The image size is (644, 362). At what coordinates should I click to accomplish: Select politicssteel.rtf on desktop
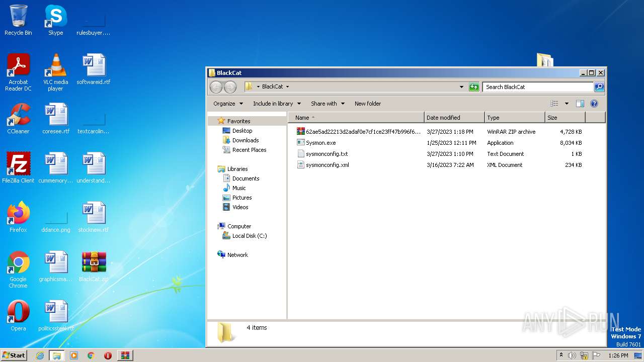[56, 316]
